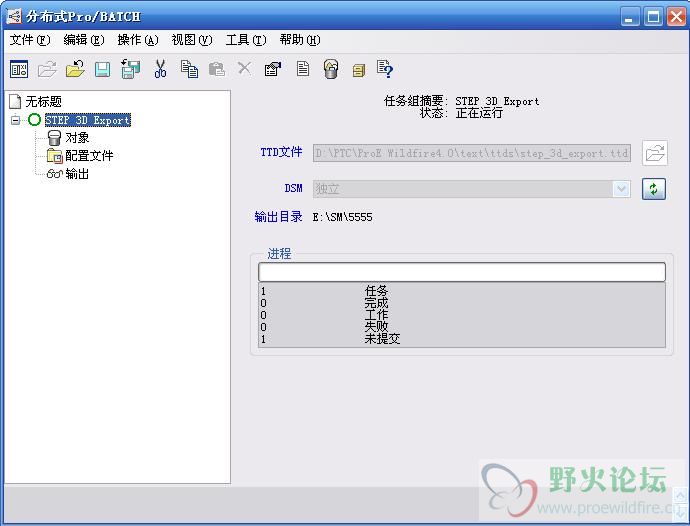Open the 操作(A) menu
Image resolution: width=690 pixels, height=526 pixels.
138,40
